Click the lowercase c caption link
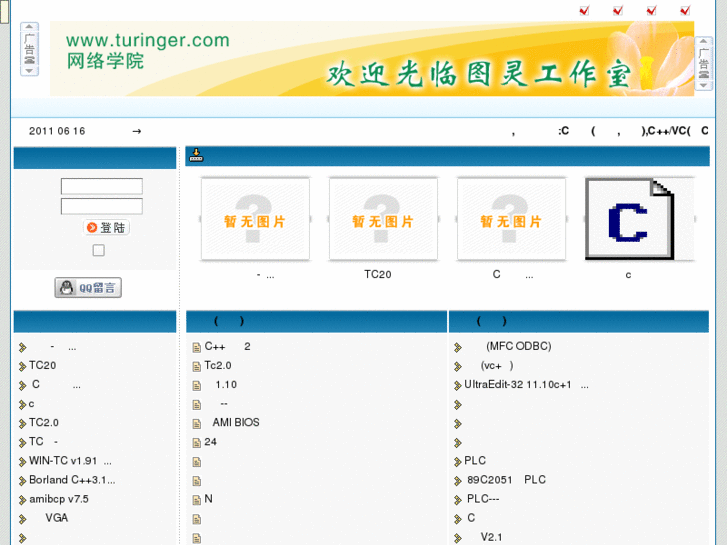Viewport: 727px width, 545px height. (628, 275)
